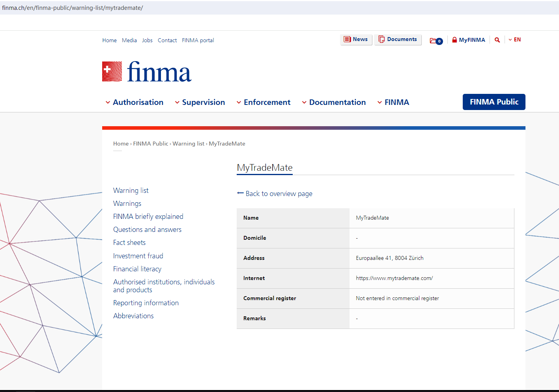Screen dimensions: 559x392
Task: Expand the Enforcement menu
Action: click(x=263, y=102)
